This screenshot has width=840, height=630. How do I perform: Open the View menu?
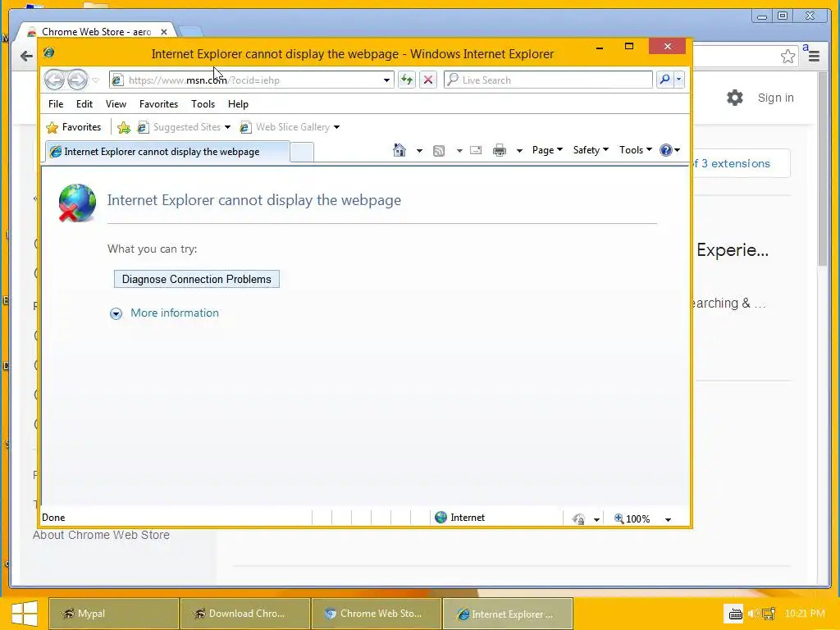pos(116,104)
